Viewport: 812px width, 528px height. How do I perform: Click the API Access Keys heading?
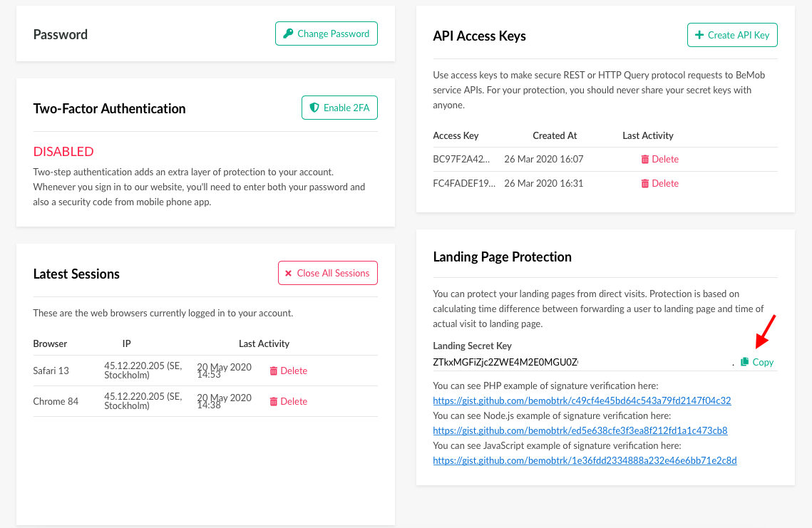[479, 36]
